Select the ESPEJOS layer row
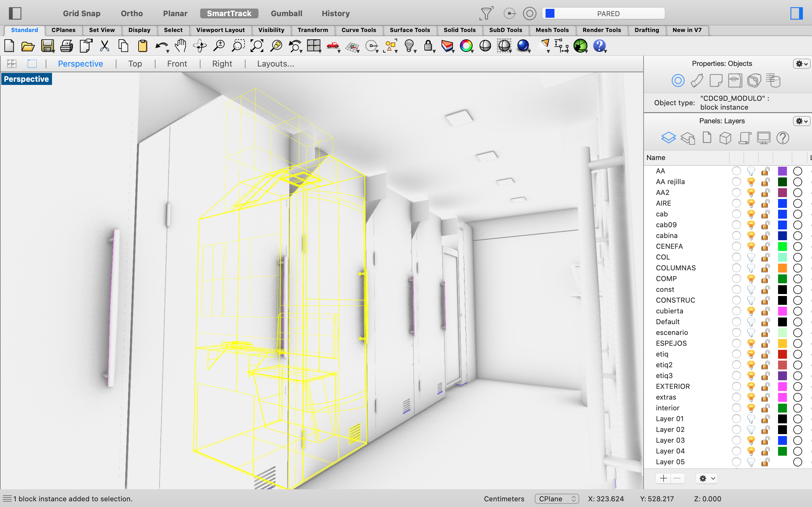This screenshot has width=812, height=507. pos(671,343)
